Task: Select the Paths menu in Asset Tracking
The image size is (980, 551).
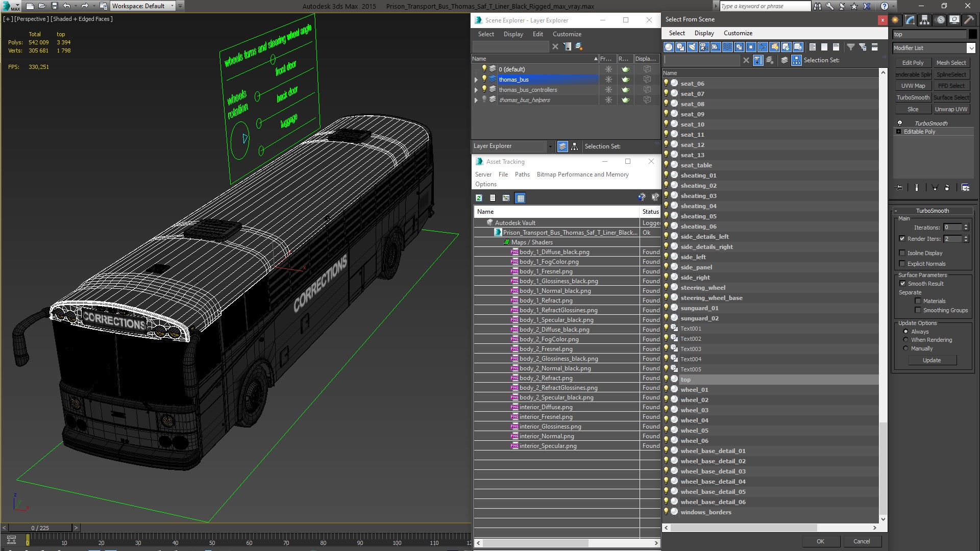Action: 522,174
